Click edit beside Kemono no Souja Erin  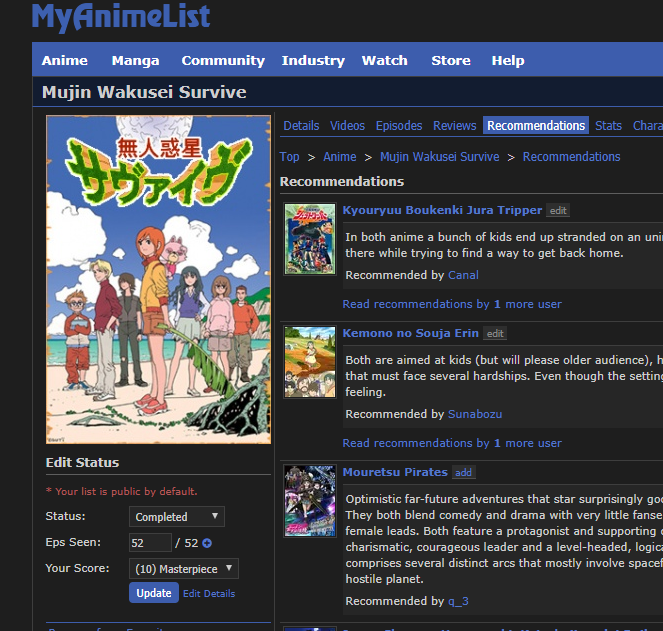point(495,334)
